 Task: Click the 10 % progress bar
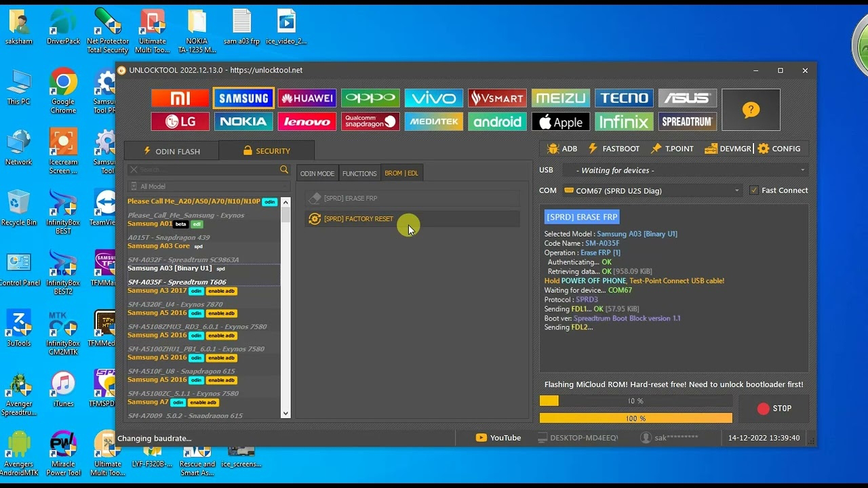[635, 401]
